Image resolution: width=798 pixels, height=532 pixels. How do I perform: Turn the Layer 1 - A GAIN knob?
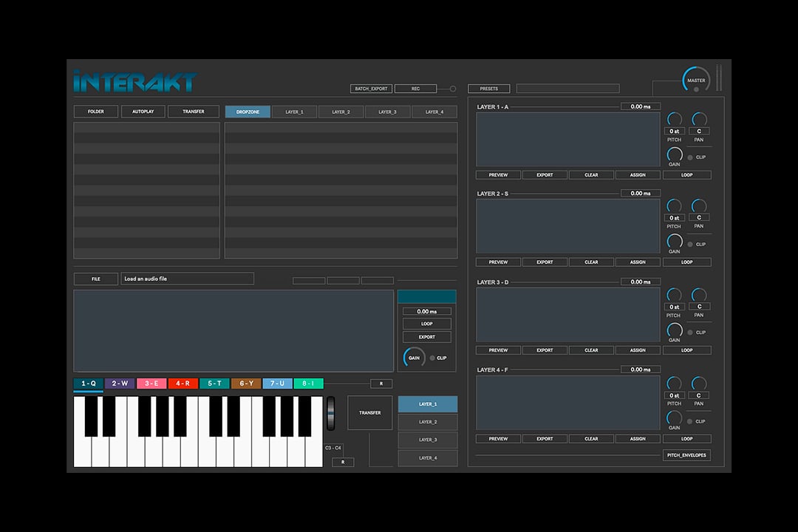tap(675, 154)
